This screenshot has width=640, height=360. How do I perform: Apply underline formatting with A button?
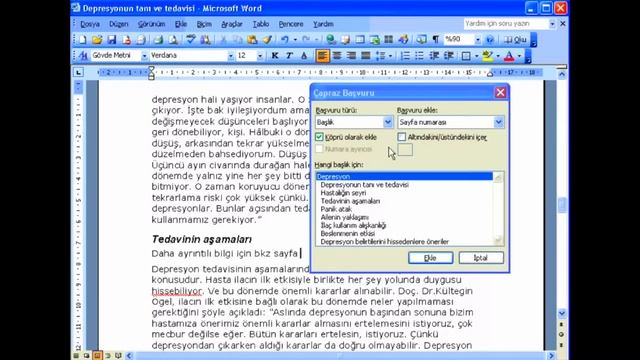[304, 56]
